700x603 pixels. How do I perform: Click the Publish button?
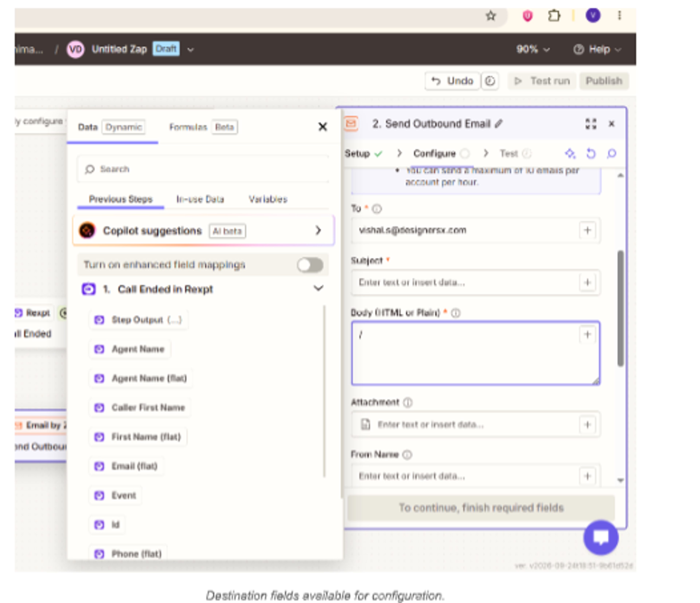[x=604, y=81]
